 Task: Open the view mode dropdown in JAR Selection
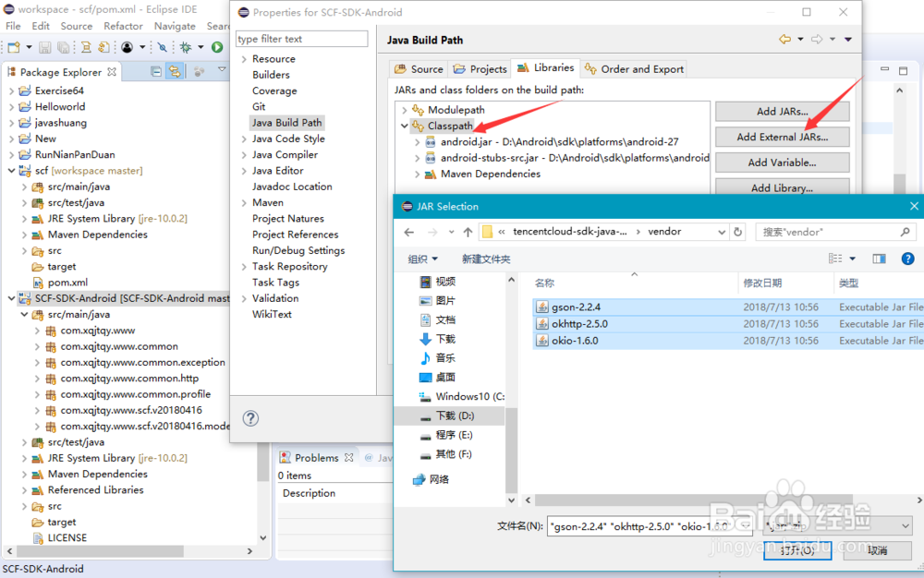(x=852, y=259)
